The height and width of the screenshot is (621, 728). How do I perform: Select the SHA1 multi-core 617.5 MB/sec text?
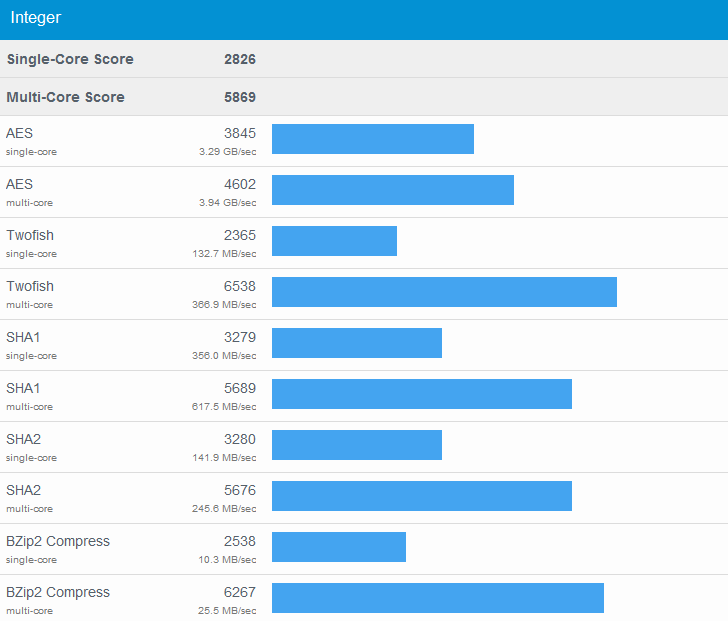(224, 407)
